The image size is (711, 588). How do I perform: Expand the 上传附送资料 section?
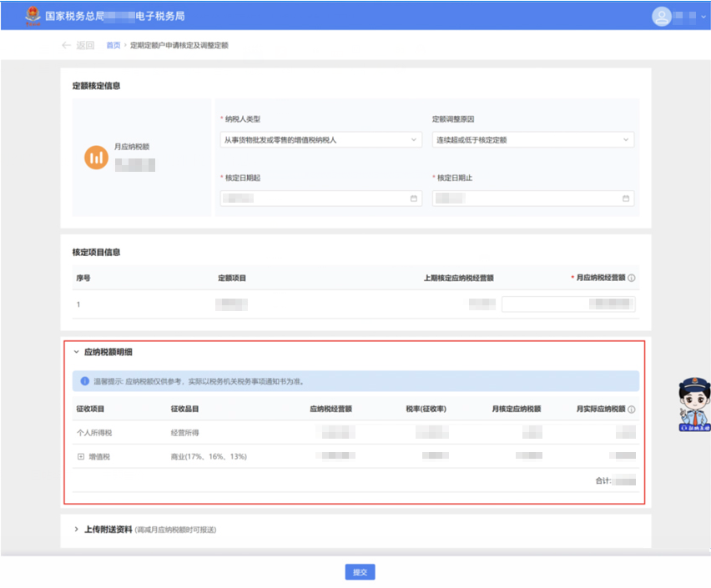point(77,530)
